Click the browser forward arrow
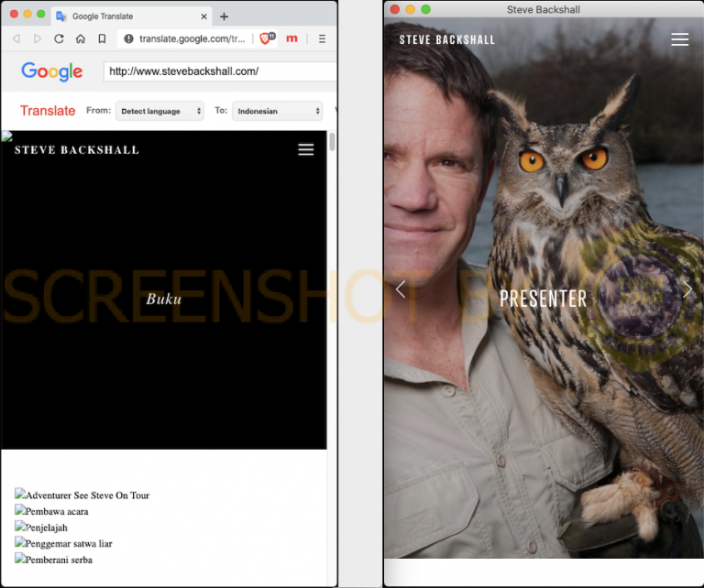The height and width of the screenshot is (588, 704). click(x=38, y=39)
